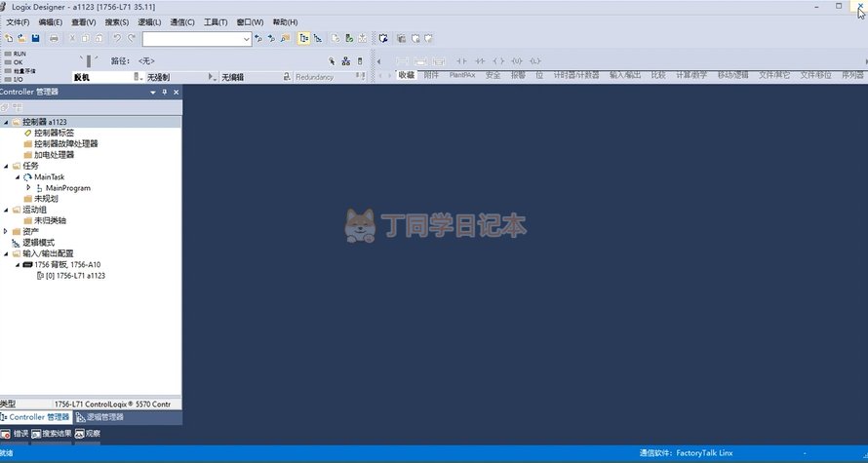The width and height of the screenshot is (868, 463).
Task: Open the 工具(T) menu
Action: (216, 22)
